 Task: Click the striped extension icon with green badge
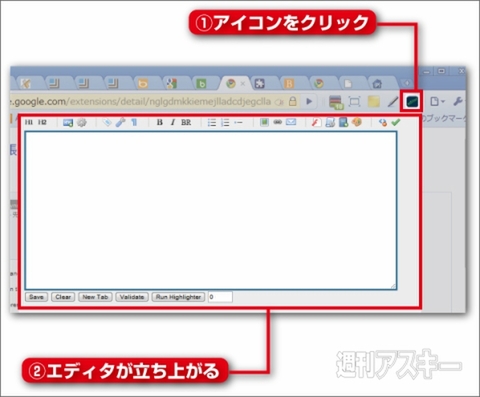(336, 102)
